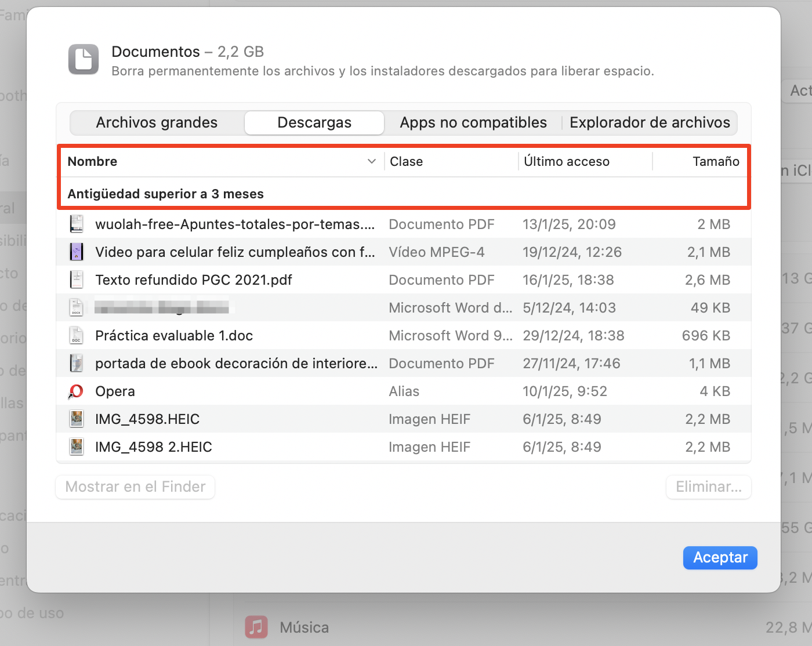Image resolution: width=812 pixels, height=646 pixels.
Task: Click the Word DOC icon for Práctica evaluable 1
Action: click(76, 335)
